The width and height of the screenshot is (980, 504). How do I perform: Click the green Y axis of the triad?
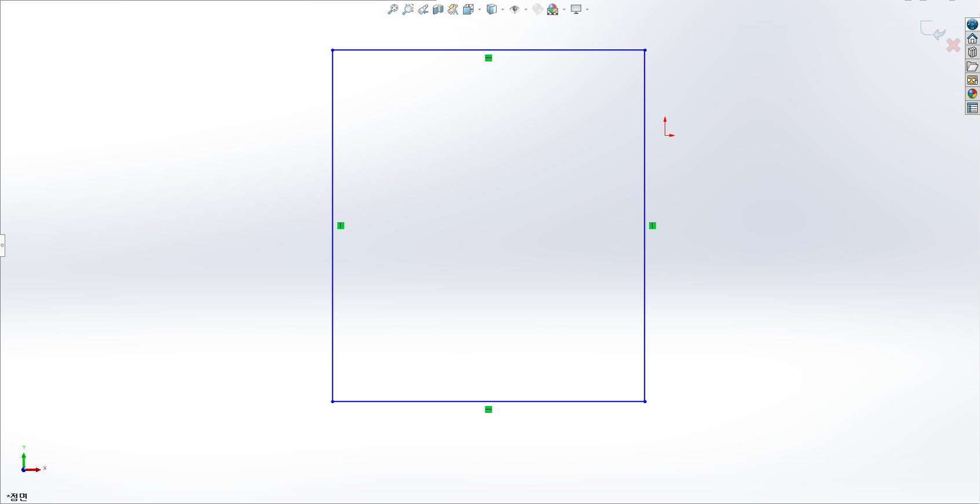[24, 459]
